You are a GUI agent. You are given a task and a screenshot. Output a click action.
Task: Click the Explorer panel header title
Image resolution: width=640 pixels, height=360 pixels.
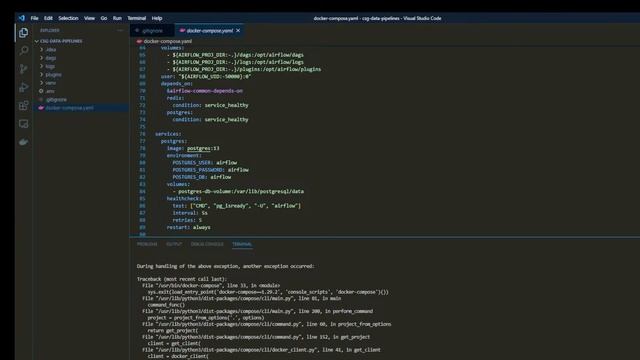49,30
